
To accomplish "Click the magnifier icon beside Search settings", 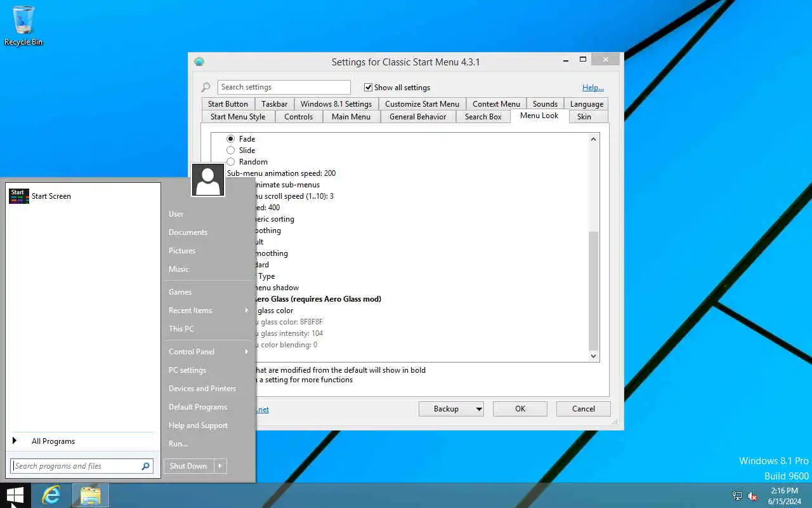I will [x=206, y=88].
